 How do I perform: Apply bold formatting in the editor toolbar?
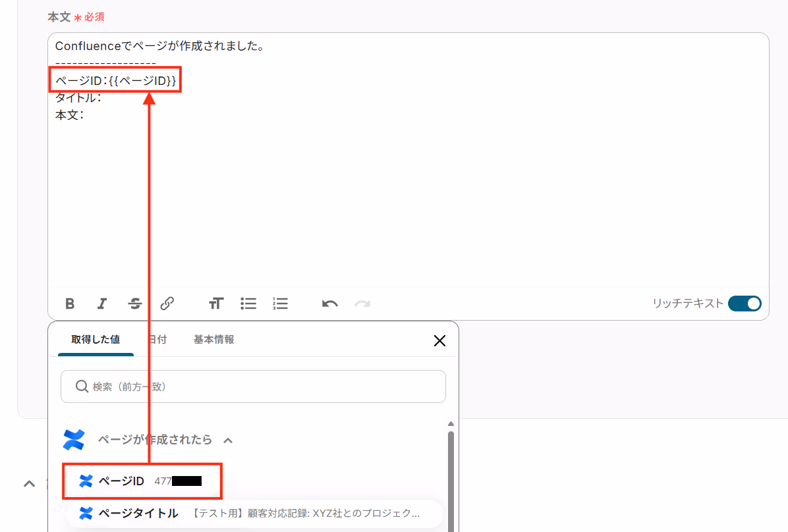tap(70, 304)
